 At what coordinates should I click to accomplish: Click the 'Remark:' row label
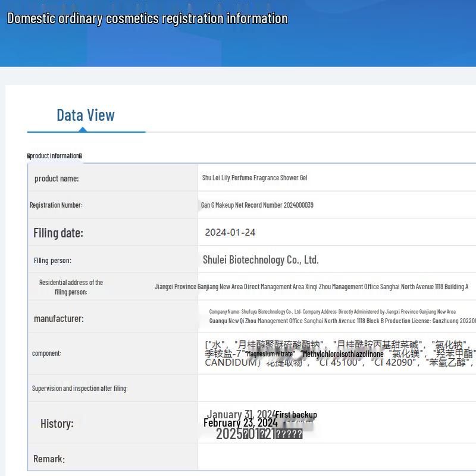pos(49,459)
